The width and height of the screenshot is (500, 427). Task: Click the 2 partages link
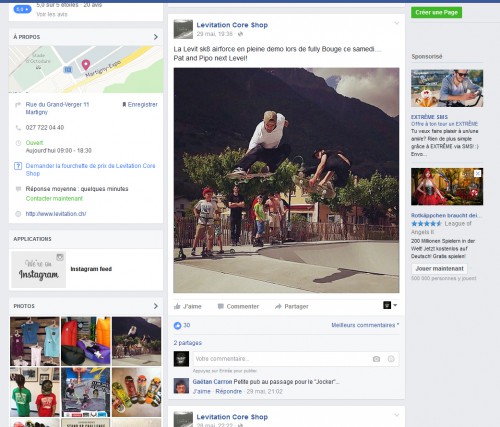pyautogui.click(x=188, y=343)
